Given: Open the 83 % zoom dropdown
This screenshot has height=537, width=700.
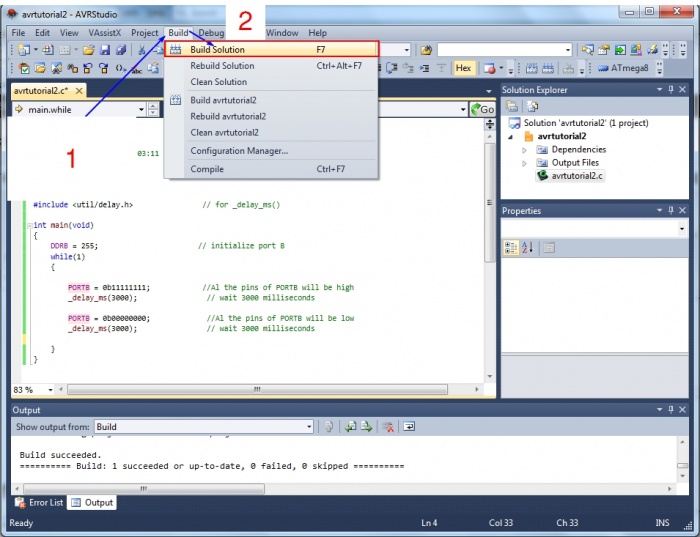Looking at the screenshot, I should point(50,390).
